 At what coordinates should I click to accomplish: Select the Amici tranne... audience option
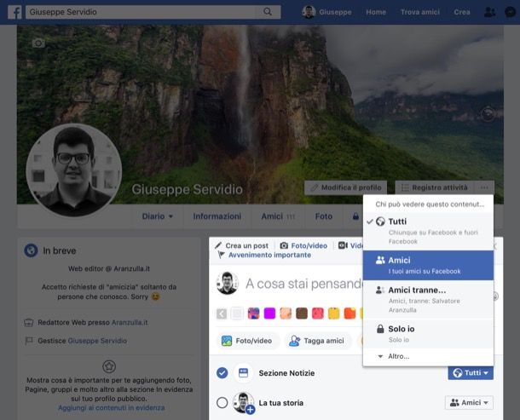click(x=428, y=300)
